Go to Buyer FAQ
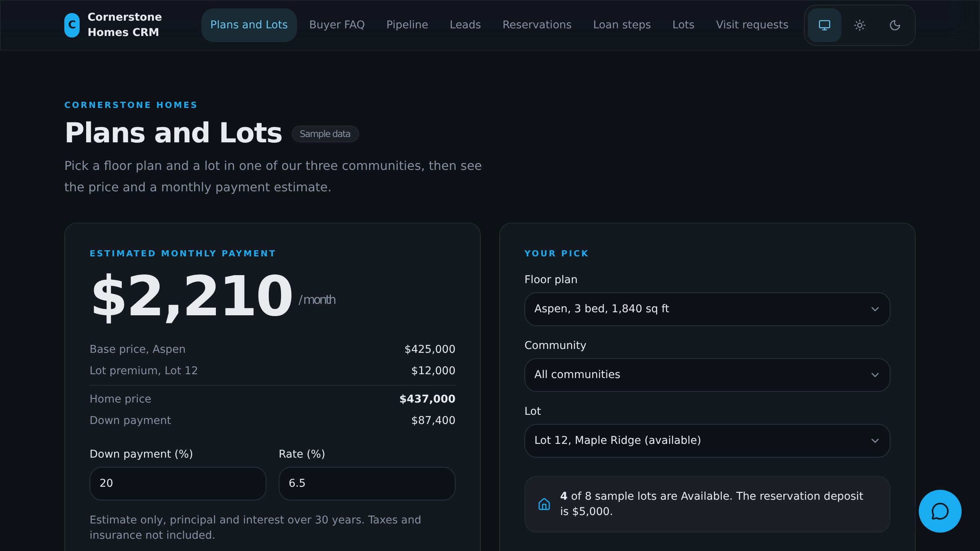980x551 pixels. [337, 25]
